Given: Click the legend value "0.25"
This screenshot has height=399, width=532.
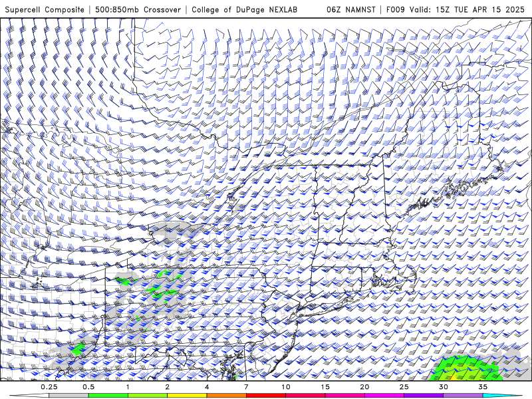Looking at the screenshot, I should point(49,387).
